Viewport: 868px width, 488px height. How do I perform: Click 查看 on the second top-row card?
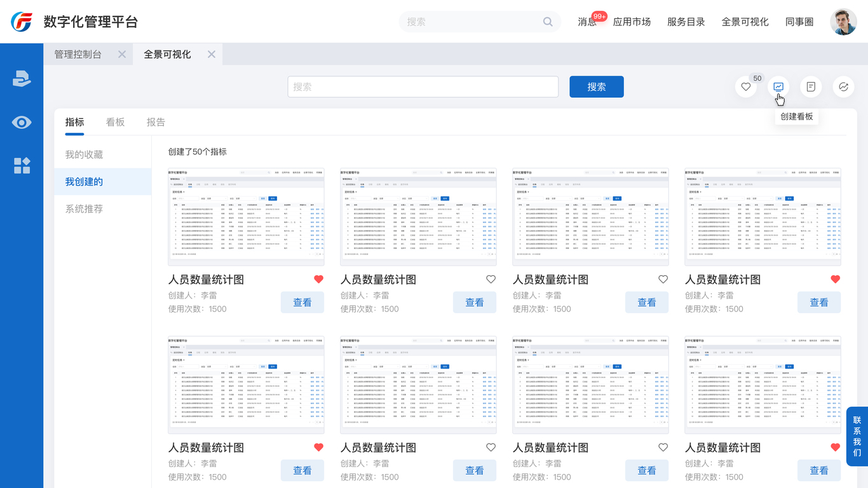(x=475, y=302)
